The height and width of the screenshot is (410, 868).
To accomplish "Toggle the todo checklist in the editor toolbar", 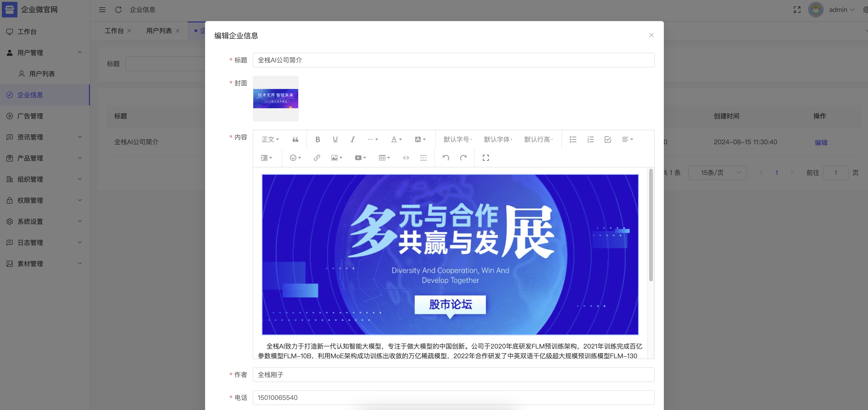I will (x=608, y=139).
